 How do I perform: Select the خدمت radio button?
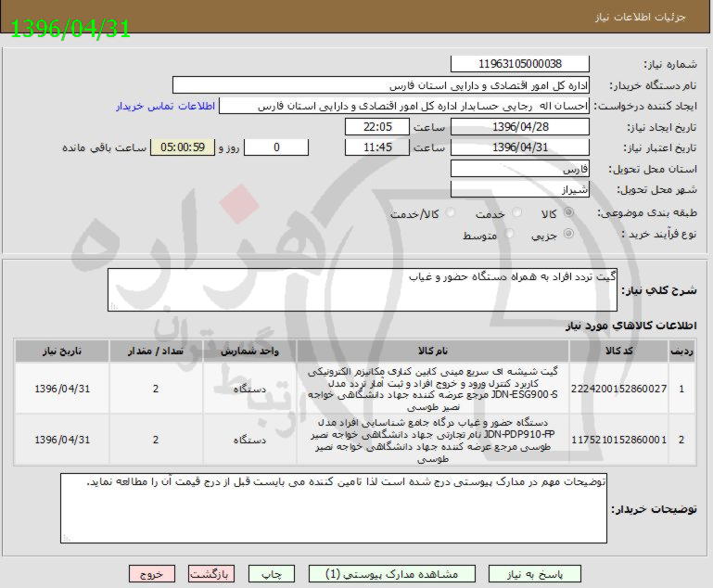(x=516, y=212)
